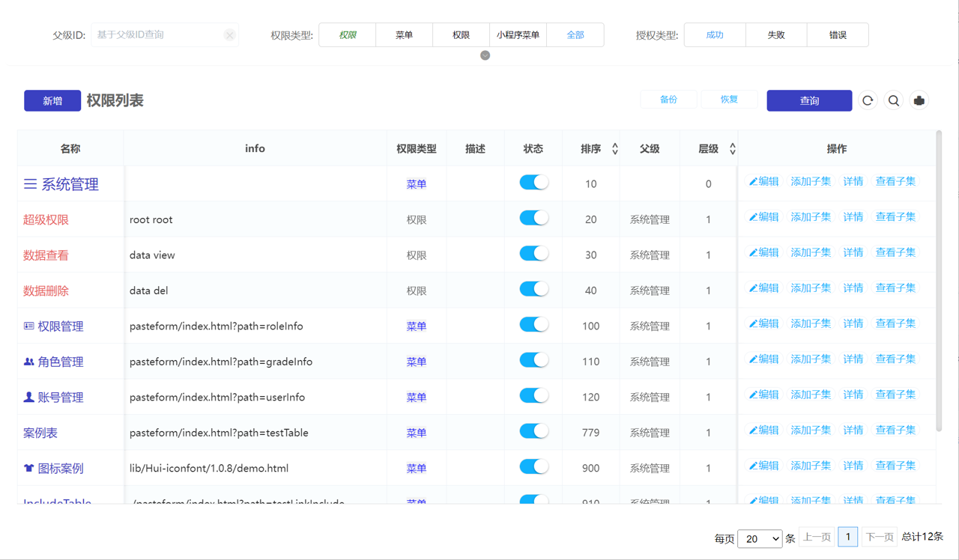Choose the 失败 authorization type option
Screen dimensions: 959x560
tap(776, 35)
